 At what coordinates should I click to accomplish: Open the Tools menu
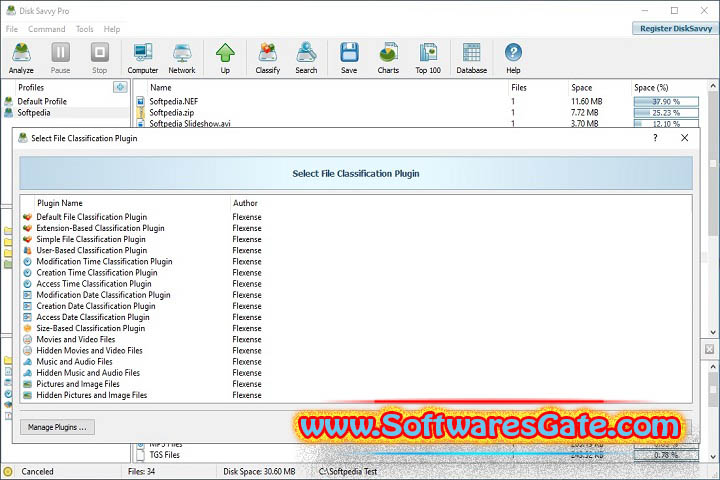pyautogui.click(x=84, y=29)
